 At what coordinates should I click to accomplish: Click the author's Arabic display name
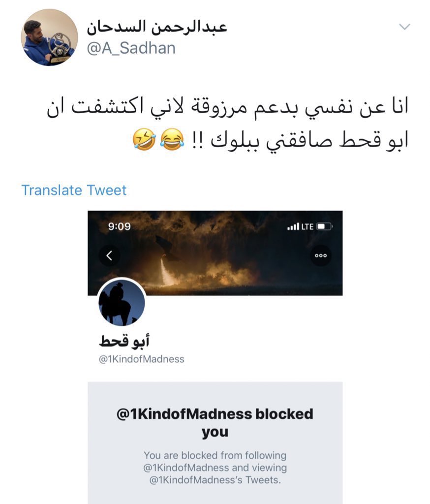pyautogui.click(x=157, y=27)
